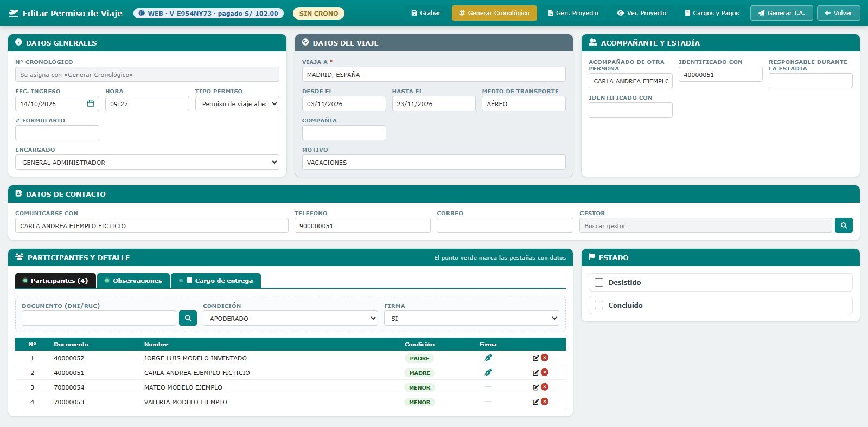
Task: Click the signature icon for CARLA ANDREA
Action: pos(488,373)
